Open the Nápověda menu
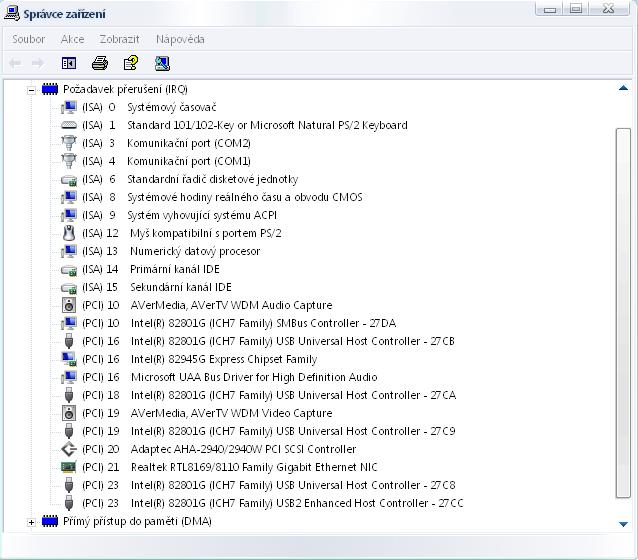Viewport: 638px width, 560px height. click(180, 39)
